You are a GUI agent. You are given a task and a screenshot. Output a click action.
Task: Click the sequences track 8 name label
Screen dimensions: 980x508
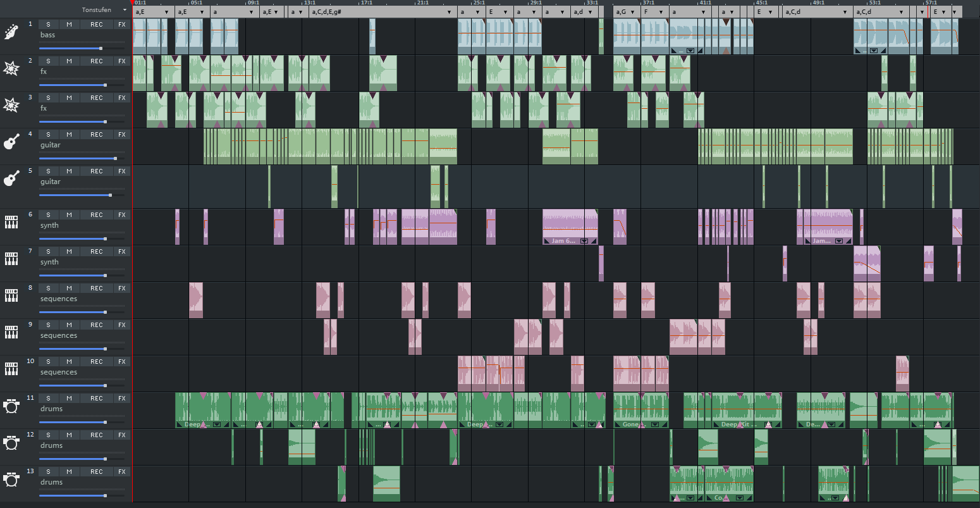click(x=59, y=299)
